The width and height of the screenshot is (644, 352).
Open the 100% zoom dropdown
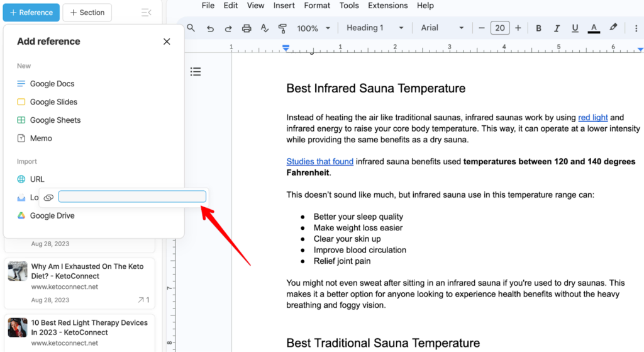click(313, 28)
